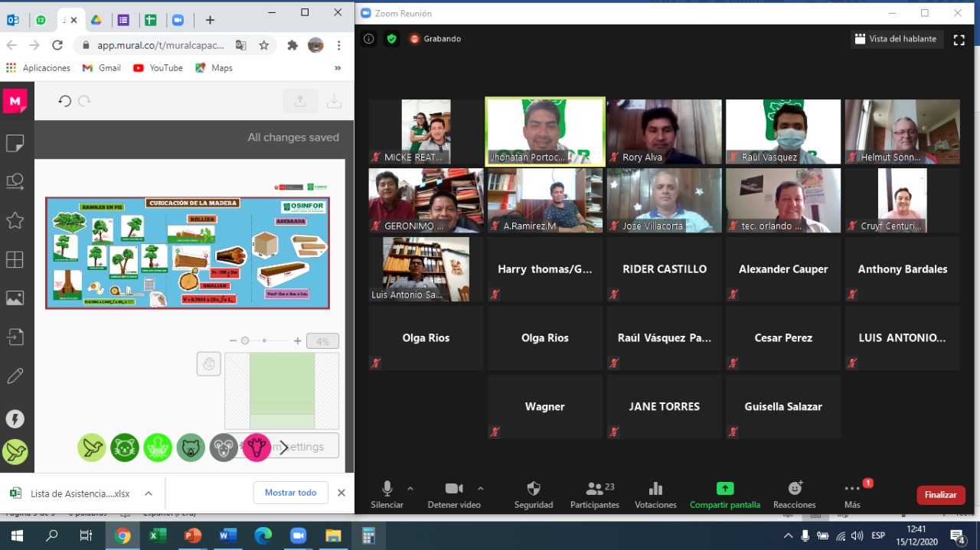Open download options arrow for Lista de Asistencia
This screenshot has width=980, height=550.
click(149, 493)
